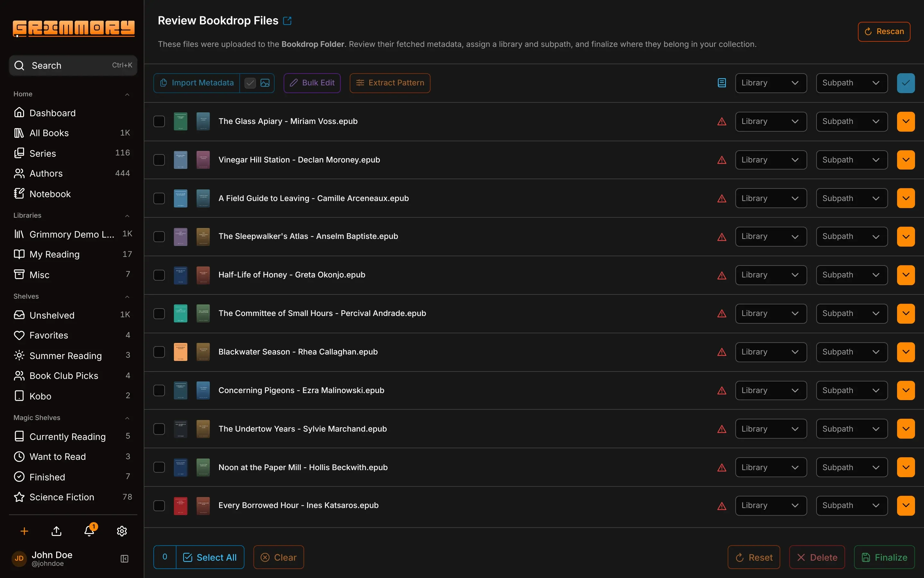Open the Summer Reading shelf
The image size is (924, 578).
[73, 355]
